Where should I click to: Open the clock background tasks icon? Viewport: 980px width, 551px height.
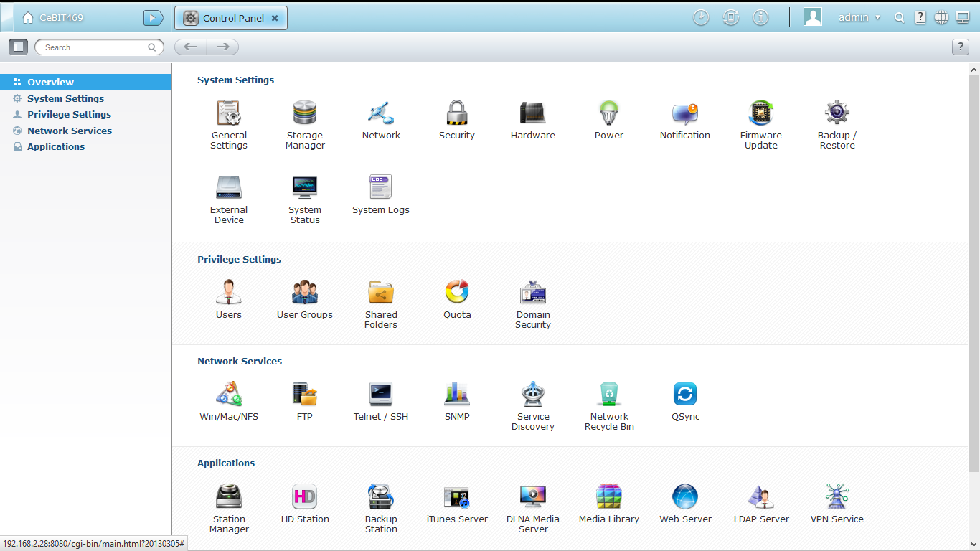tap(701, 18)
